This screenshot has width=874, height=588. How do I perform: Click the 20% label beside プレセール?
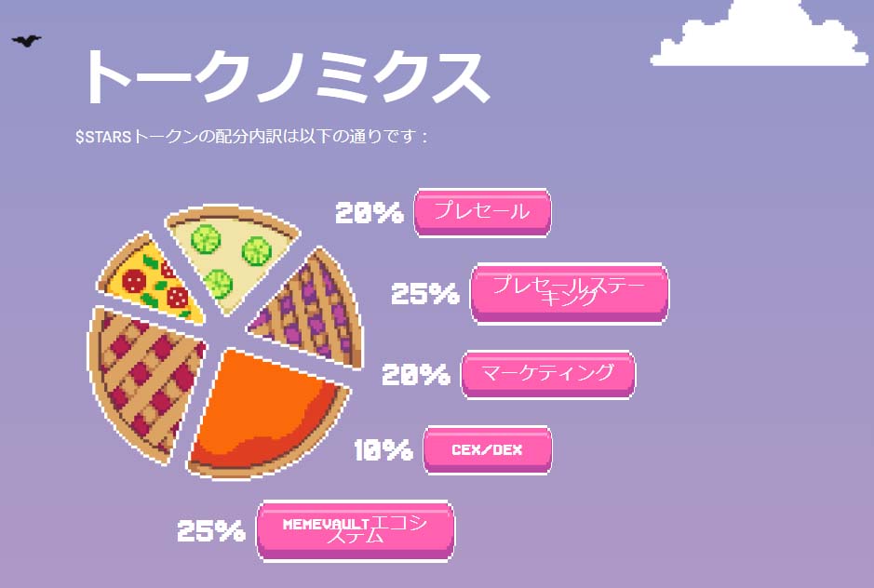370,213
